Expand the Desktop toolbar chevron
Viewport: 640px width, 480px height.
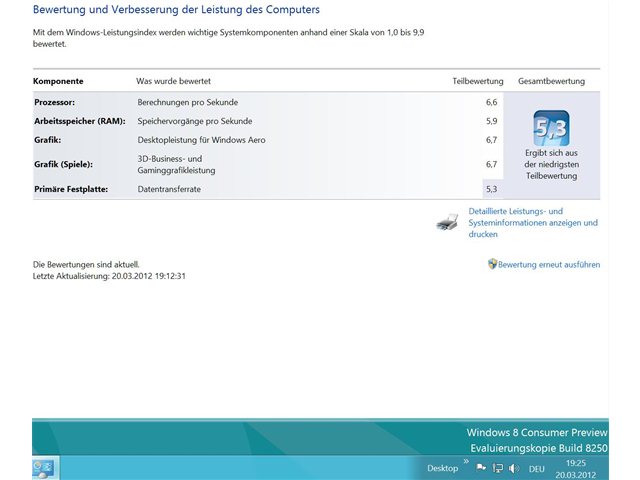(466, 461)
